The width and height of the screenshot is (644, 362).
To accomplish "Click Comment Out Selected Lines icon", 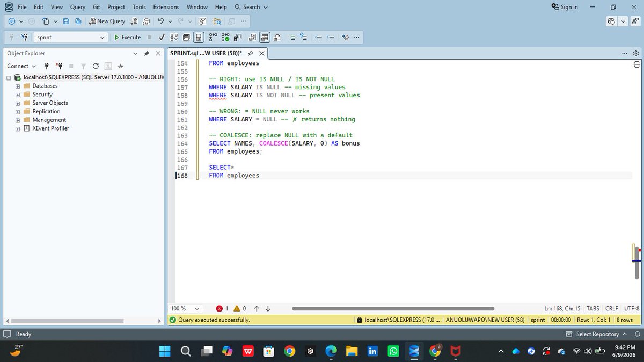I will [292, 37].
